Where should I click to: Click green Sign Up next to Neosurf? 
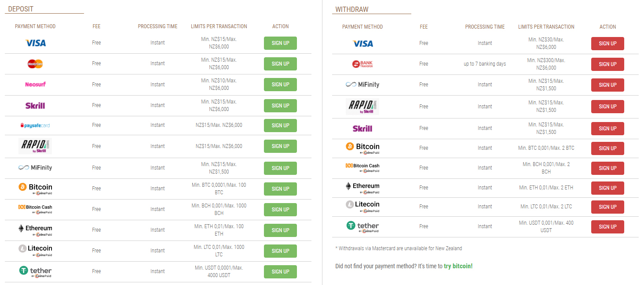click(280, 85)
